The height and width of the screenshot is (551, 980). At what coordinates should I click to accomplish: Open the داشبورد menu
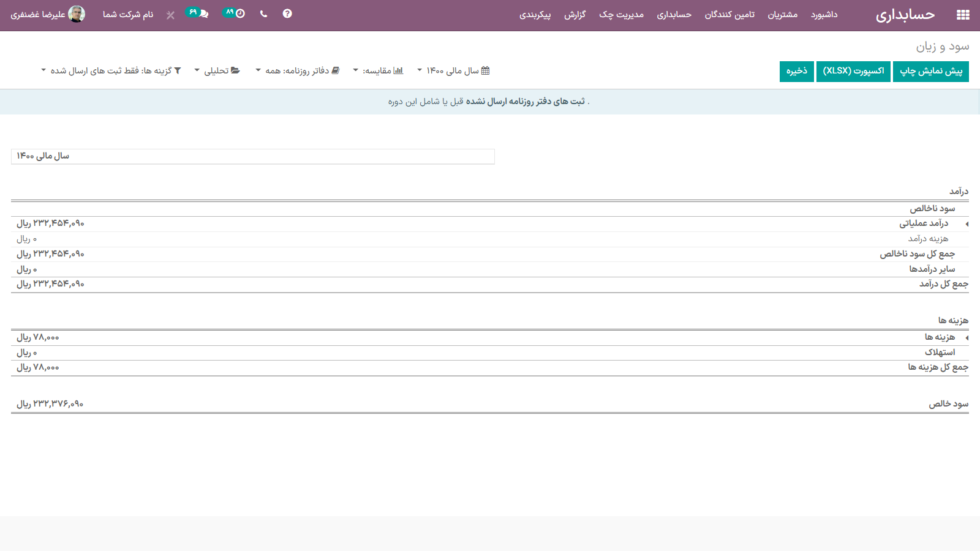824,14
